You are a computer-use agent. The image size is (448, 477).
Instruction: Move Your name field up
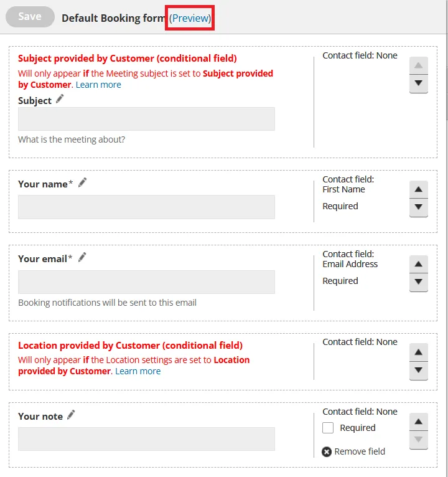(x=419, y=189)
